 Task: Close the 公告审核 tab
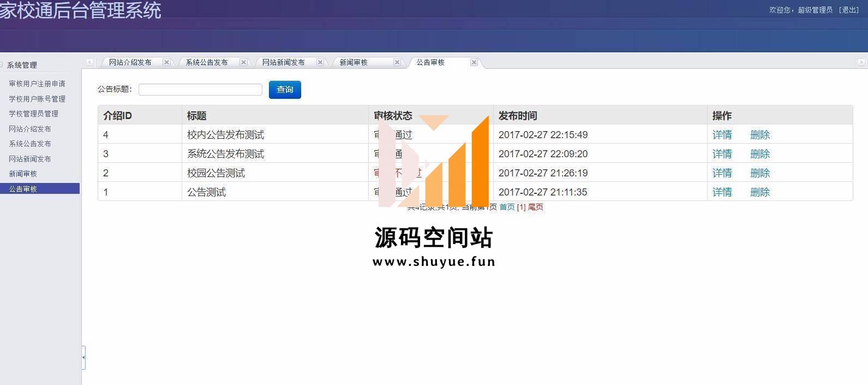[474, 62]
